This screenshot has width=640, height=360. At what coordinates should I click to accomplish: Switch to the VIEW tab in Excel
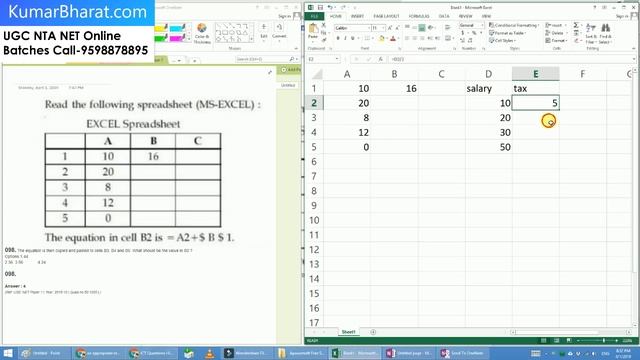tap(486, 16)
